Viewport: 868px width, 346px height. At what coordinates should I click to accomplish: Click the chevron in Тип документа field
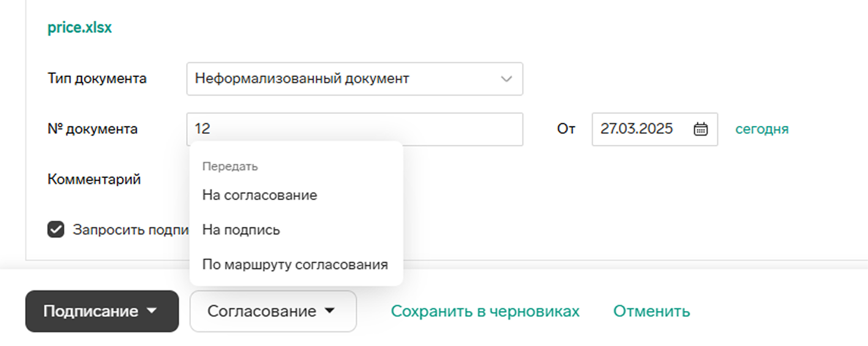[x=506, y=79]
